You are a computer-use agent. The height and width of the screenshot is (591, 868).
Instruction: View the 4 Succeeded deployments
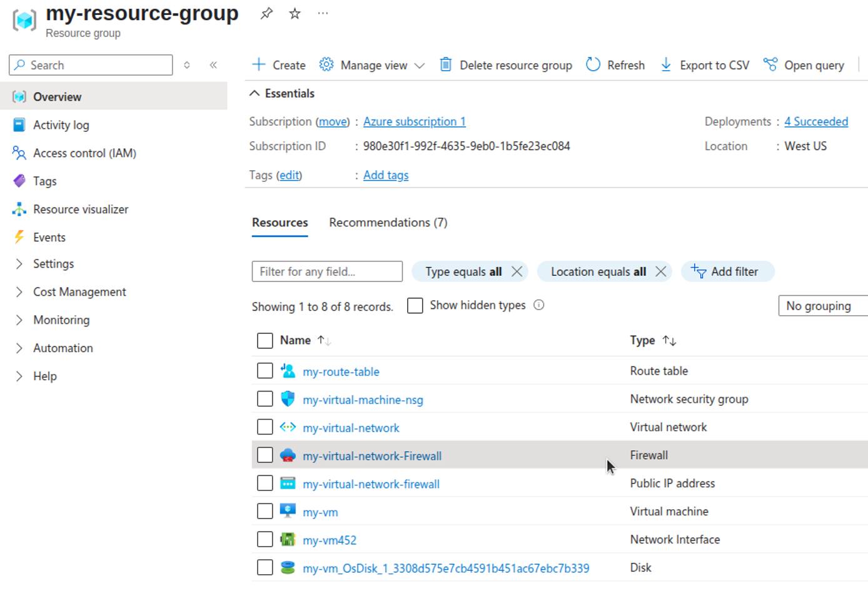click(816, 121)
